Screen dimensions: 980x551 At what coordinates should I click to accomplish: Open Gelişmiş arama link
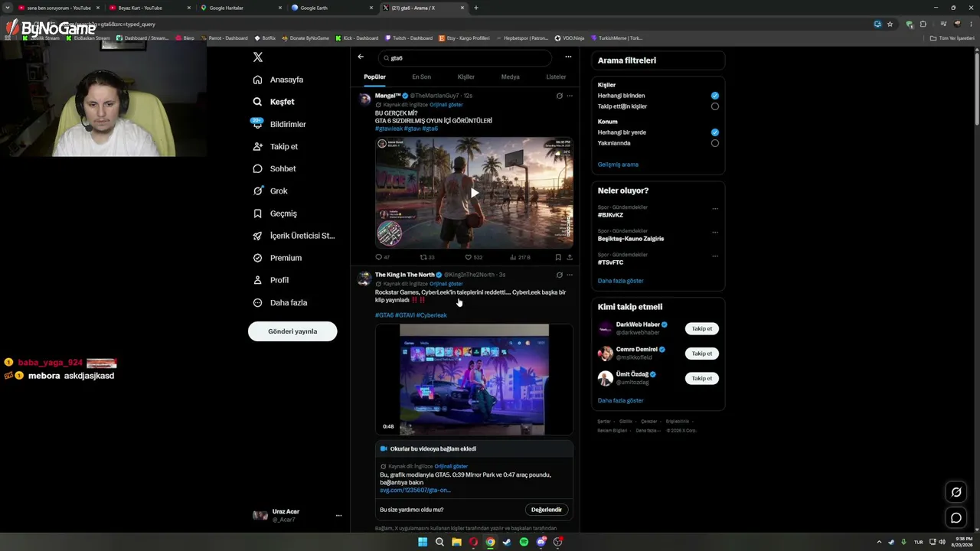618,165
